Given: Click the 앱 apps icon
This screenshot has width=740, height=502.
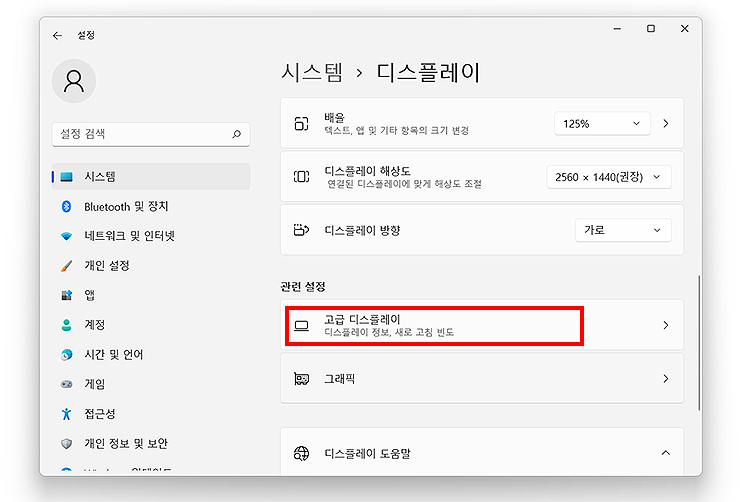Looking at the screenshot, I should (67, 295).
